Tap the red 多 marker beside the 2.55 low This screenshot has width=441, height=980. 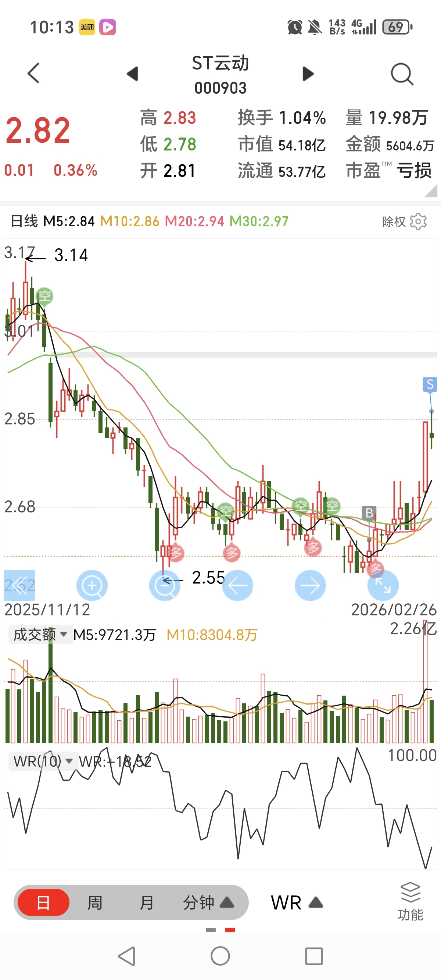point(176,553)
